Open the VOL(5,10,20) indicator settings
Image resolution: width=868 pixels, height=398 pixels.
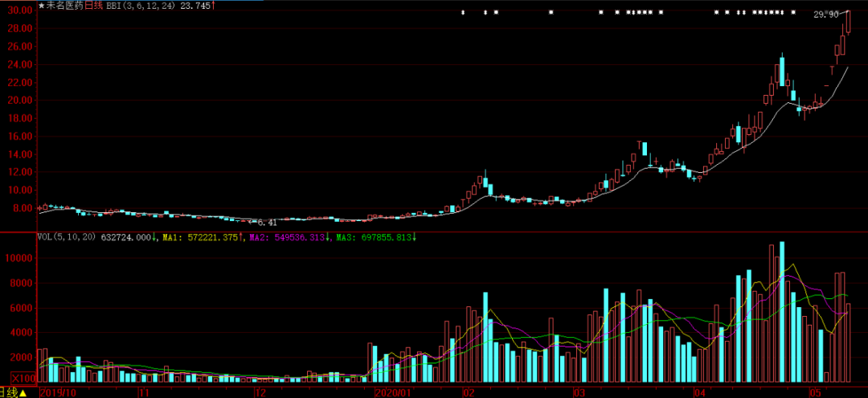(x=66, y=238)
